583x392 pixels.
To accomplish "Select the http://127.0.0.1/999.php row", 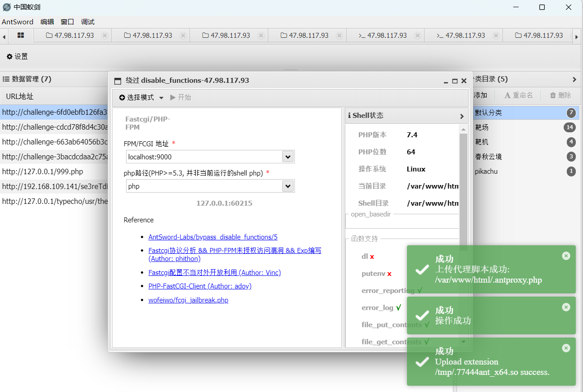I will point(54,172).
